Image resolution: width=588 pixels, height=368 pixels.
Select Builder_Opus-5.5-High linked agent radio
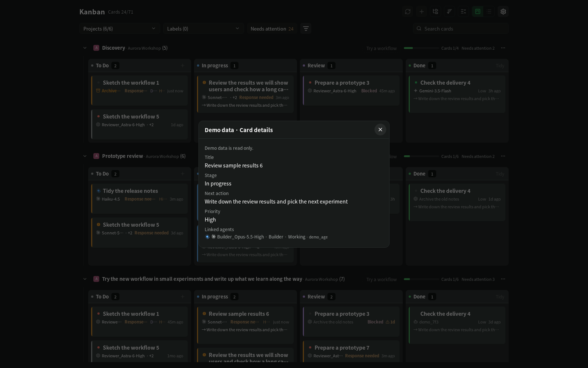(207, 237)
